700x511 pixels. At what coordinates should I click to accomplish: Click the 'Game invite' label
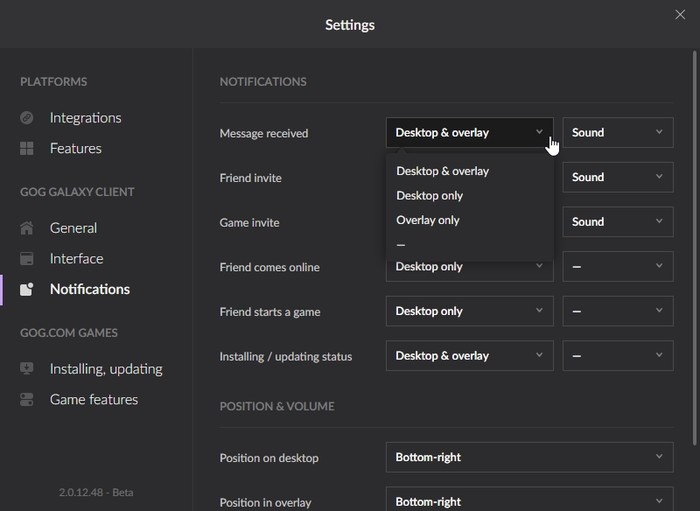(250, 223)
